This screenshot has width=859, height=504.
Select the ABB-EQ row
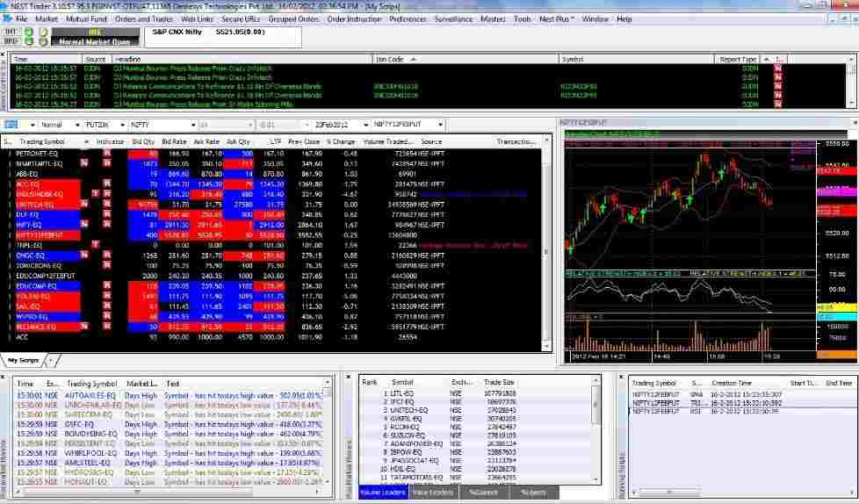coord(271,174)
